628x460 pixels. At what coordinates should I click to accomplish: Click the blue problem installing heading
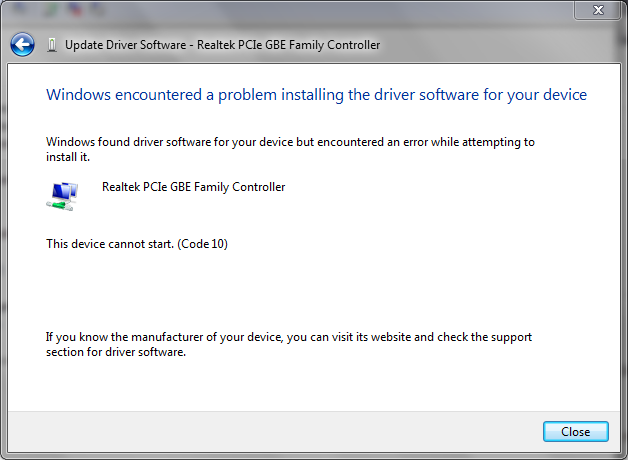[316, 95]
